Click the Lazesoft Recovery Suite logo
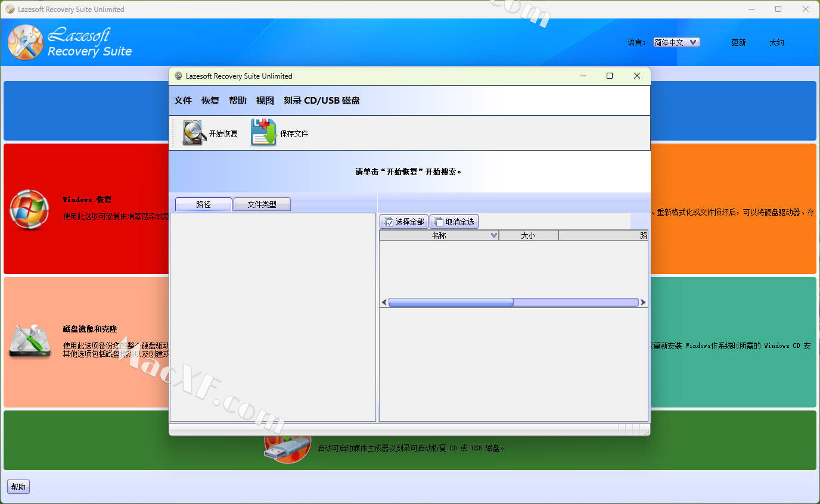The image size is (820, 504). click(70, 42)
